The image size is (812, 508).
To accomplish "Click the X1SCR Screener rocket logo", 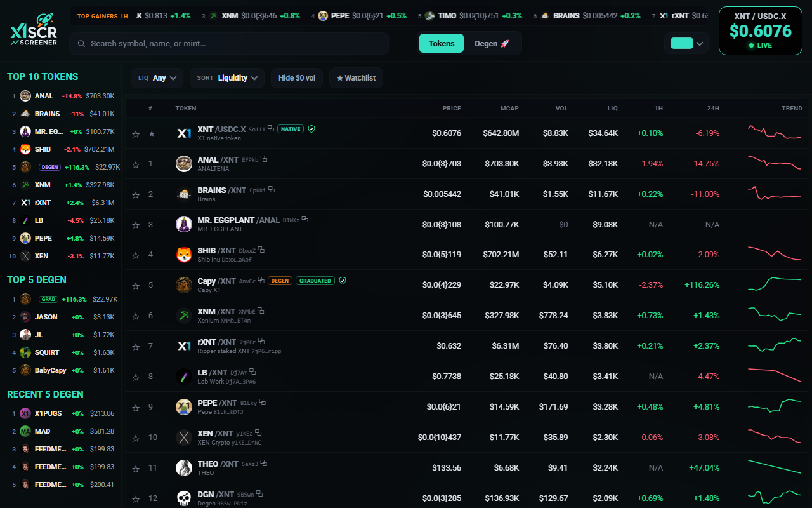I will pyautogui.click(x=34, y=30).
